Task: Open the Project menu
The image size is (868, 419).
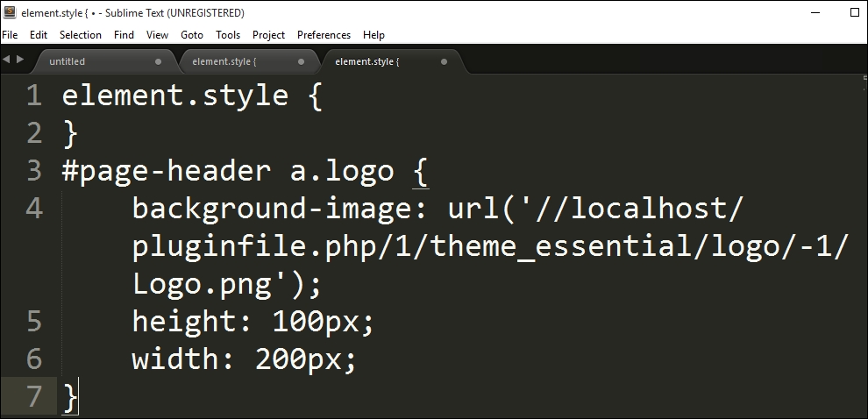Action: 268,35
